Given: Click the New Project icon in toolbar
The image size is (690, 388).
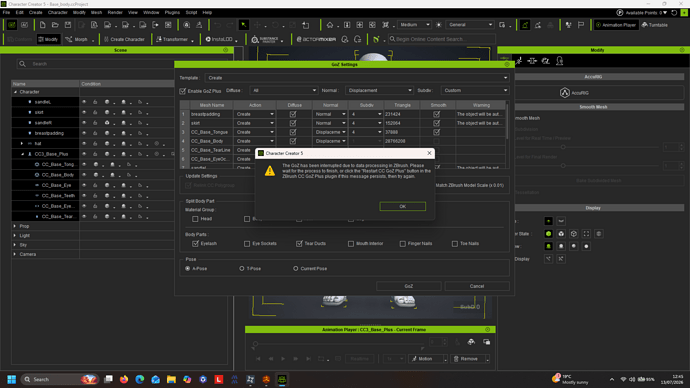Looking at the screenshot, I should (42, 25).
